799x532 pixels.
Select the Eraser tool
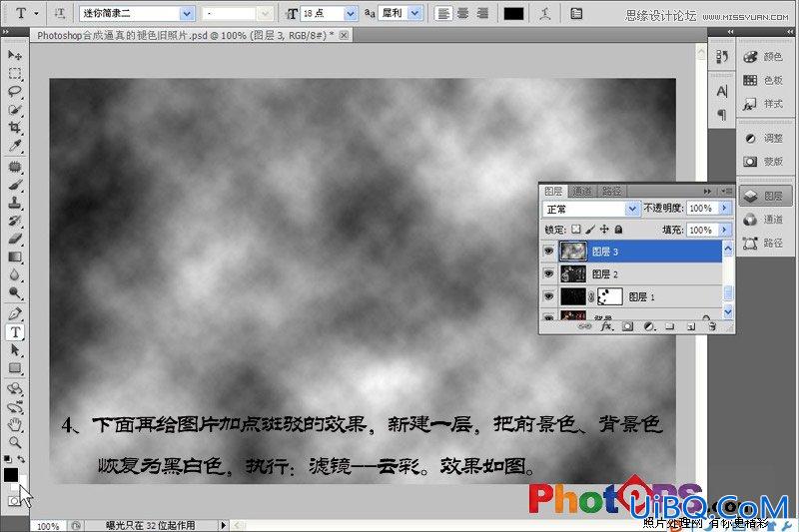pos(15,239)
